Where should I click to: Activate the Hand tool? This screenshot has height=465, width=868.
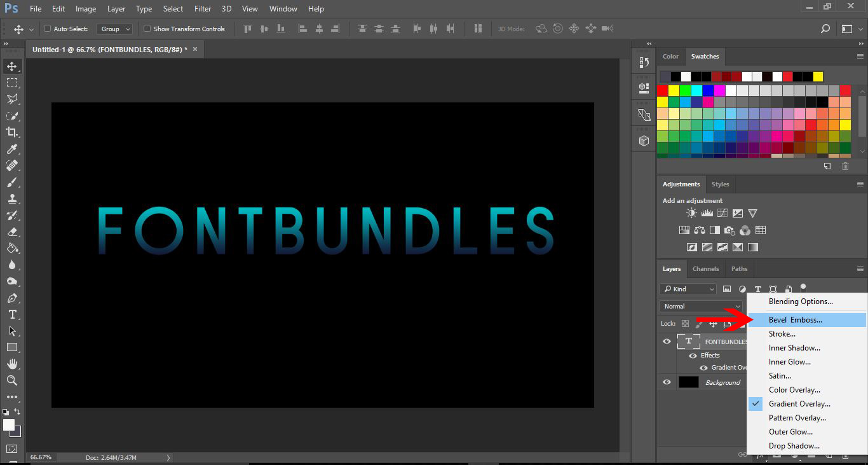[x=11, y=364]
